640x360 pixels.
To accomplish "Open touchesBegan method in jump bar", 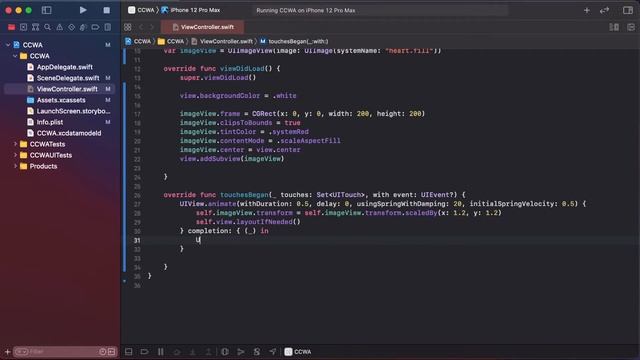I will (x=294, y=41).
